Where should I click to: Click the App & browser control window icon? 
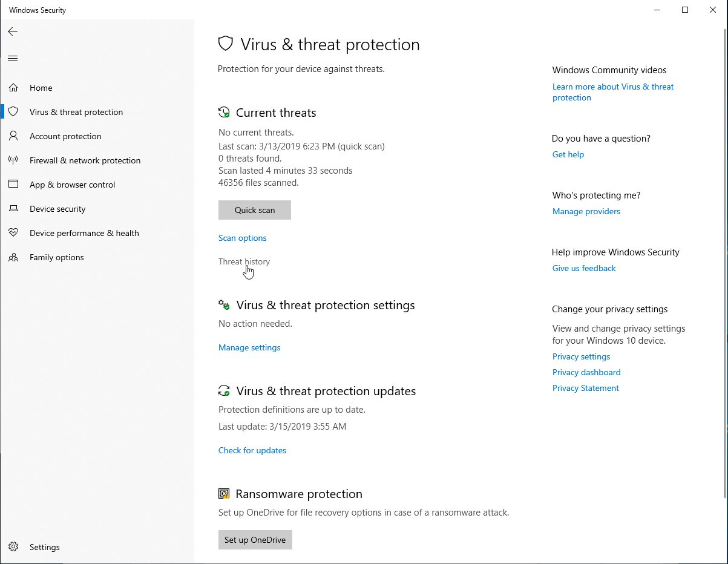pos(13,185)
